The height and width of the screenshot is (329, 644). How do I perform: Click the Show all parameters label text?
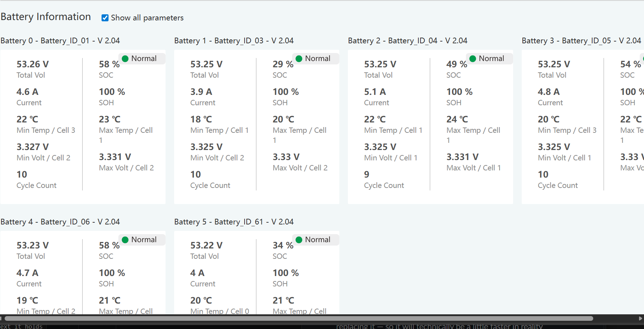[x=147, y=18]
